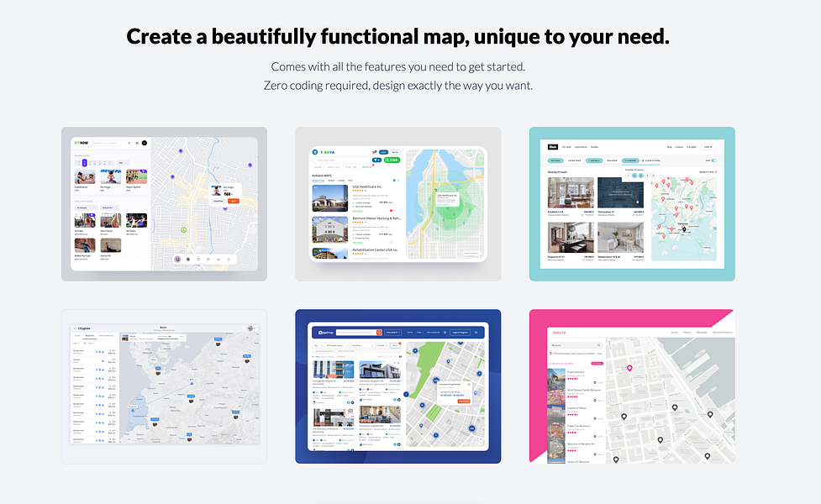The height and width of the screenshot is (504, 821).
Task: Open the blue property search map thumbnail
Action: tap(398, 386)
